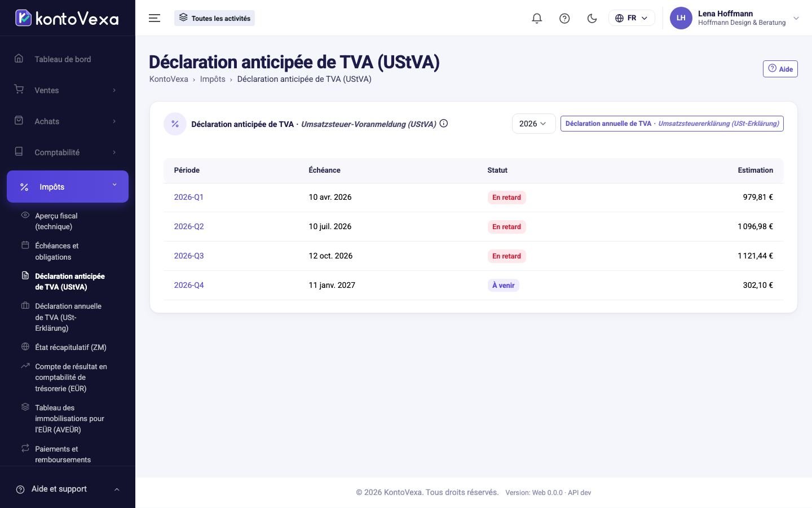
Task: Open État récapitulatif (ZM) menu item
Action: [70, 347]
